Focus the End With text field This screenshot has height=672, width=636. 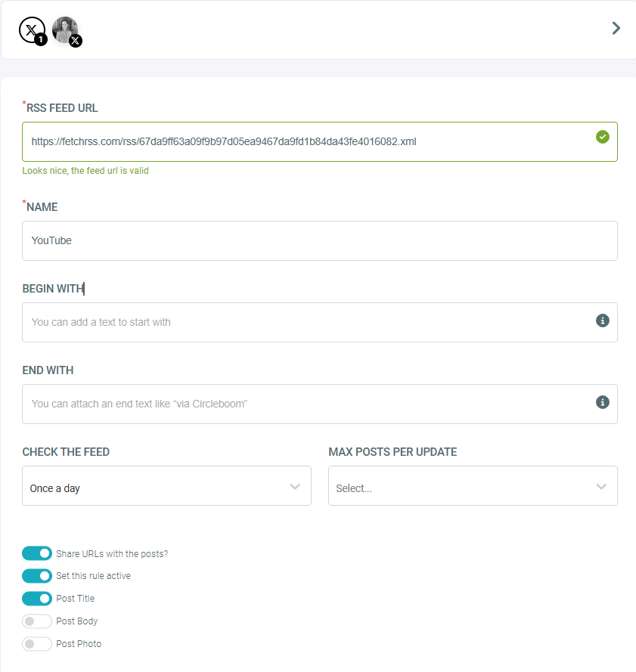point(319,404)
